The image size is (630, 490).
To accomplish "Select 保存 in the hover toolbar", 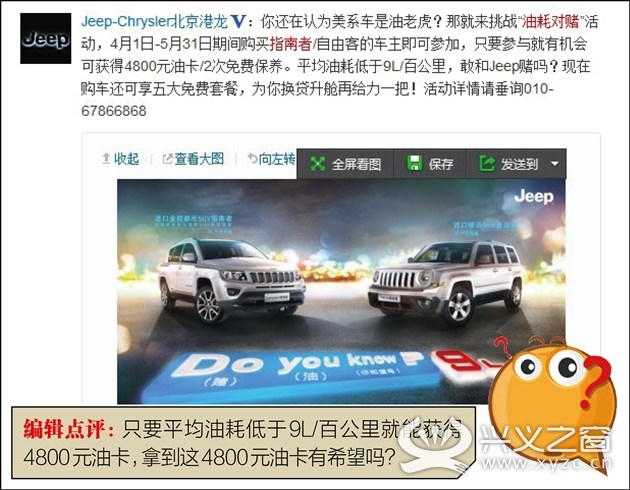I will pos(441,164).
